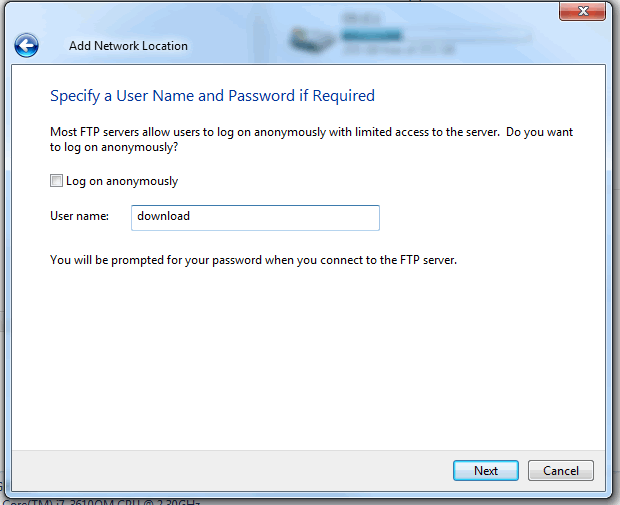Click the "User name:" field label
Viewport: 620px width, 505px height.
(x=79, y=216)
